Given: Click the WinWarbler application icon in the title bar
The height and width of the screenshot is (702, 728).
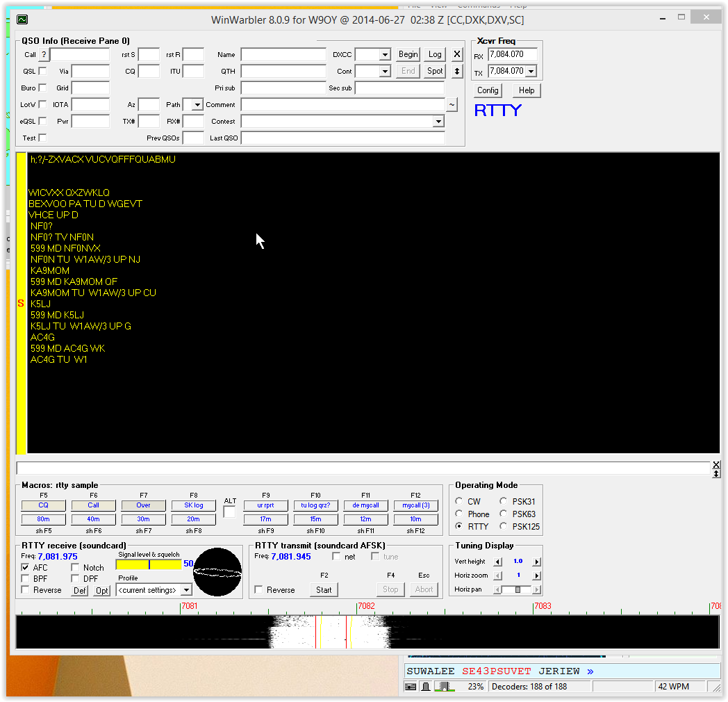Looking at the screenshot, I should (21, 19).
